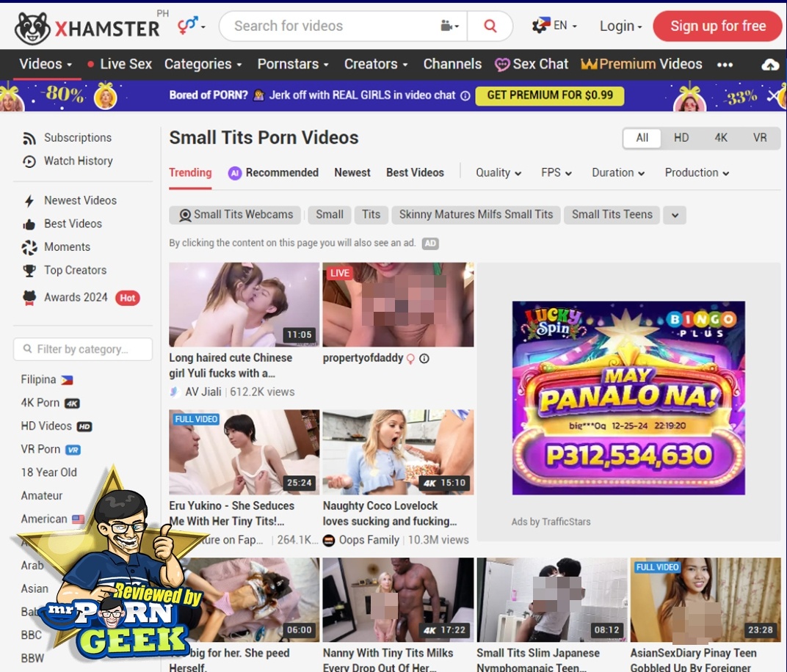This screenshot has width=787, height=672.
Task: Select the HD quality filter
Action: click(681, 138)
